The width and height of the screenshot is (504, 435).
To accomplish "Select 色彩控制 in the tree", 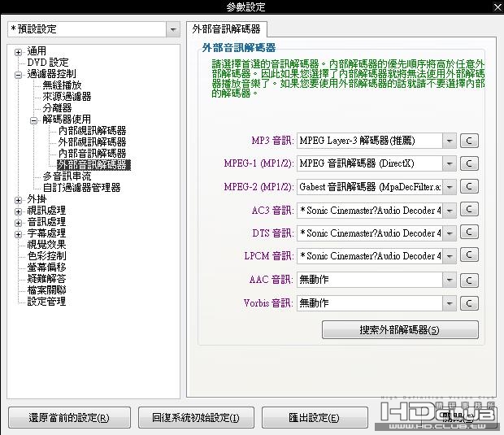I will point(46,256).
